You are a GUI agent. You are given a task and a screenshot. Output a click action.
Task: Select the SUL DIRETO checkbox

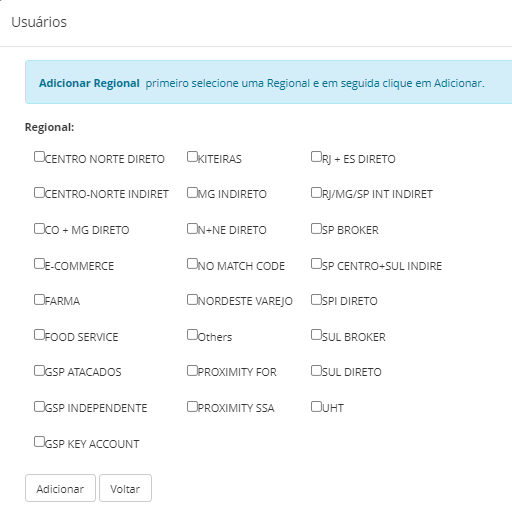tap(316, 371)
